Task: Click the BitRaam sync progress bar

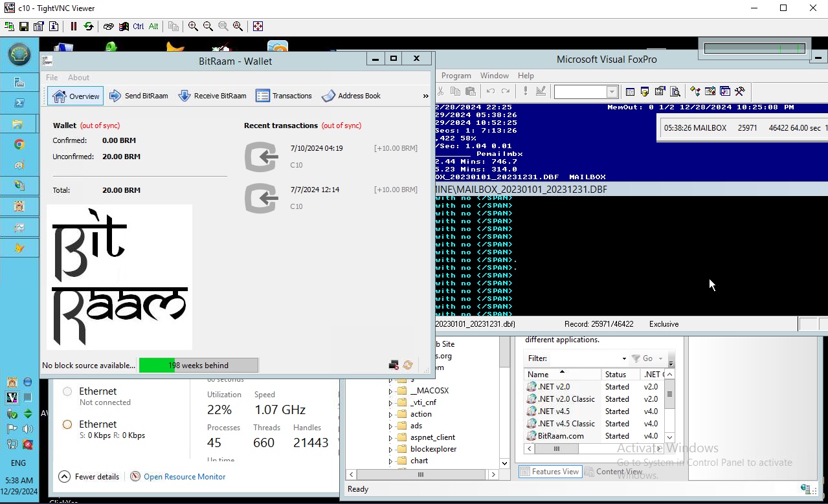Action: [x=199, y=366]
